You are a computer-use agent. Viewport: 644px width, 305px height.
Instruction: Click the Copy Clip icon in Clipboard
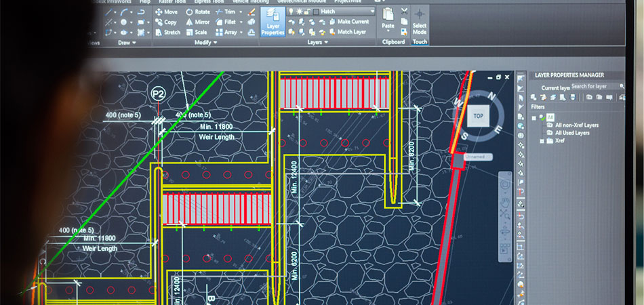pyautogui.click(x=405, y=21)
